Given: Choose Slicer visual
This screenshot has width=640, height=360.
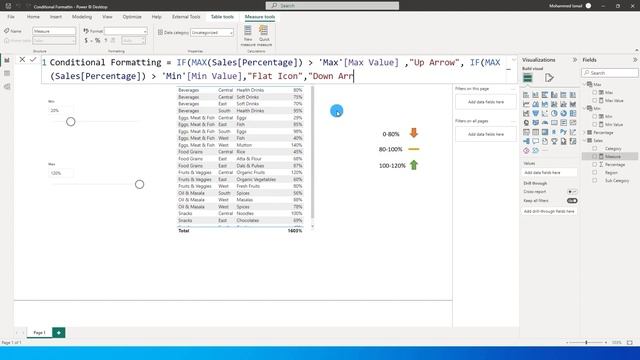Looking at the screenshot, I should [526, 132].
